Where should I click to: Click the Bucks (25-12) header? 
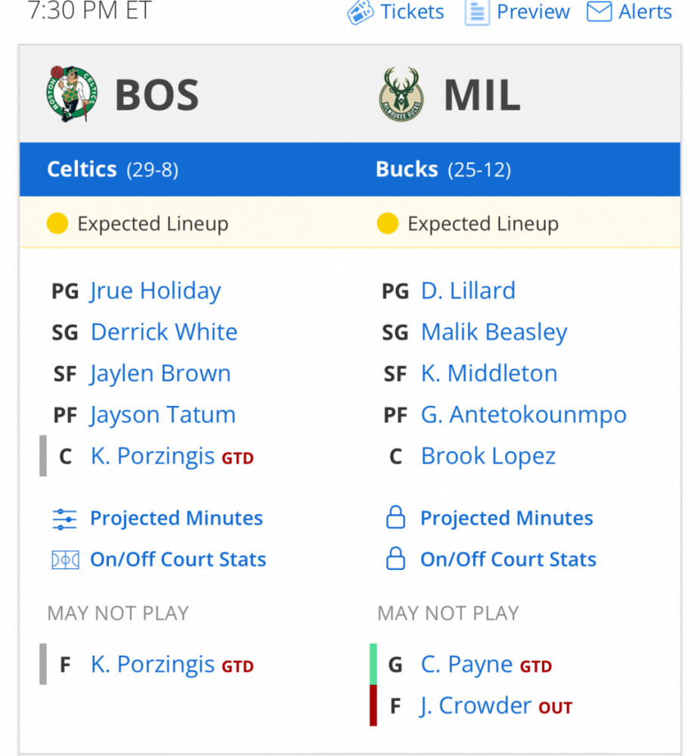click(443, 169)
